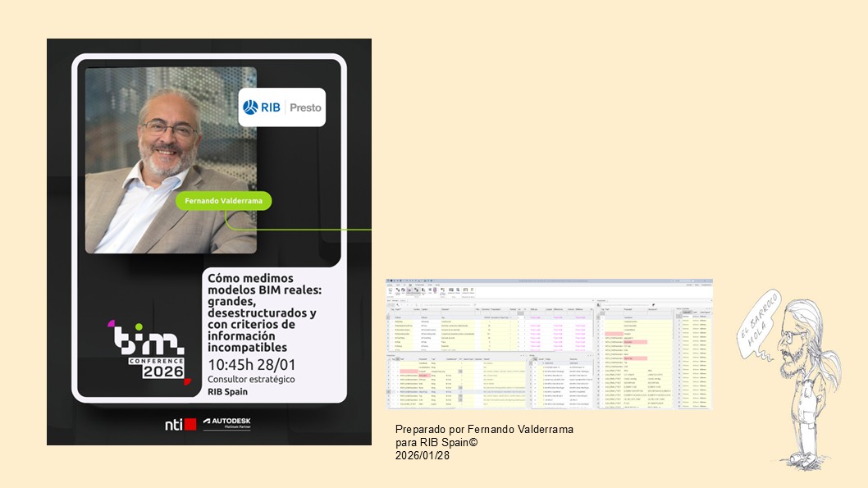Select the Presto software screenshot image
Viewport: 868px width, 488px height.
[549, 344]
